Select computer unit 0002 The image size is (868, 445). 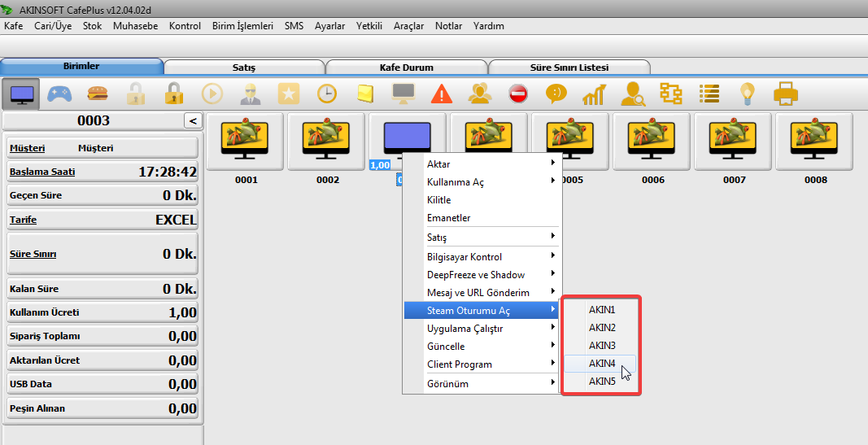326,141
